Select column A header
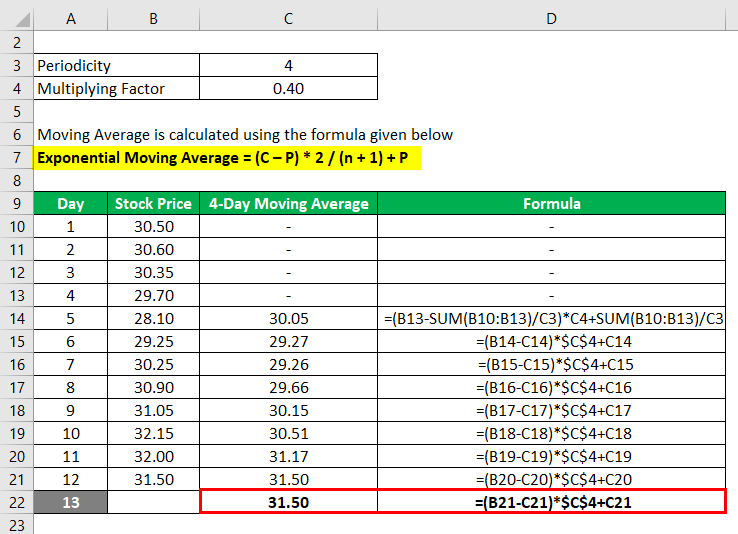The image size is (738, 534). click(71, 19)
